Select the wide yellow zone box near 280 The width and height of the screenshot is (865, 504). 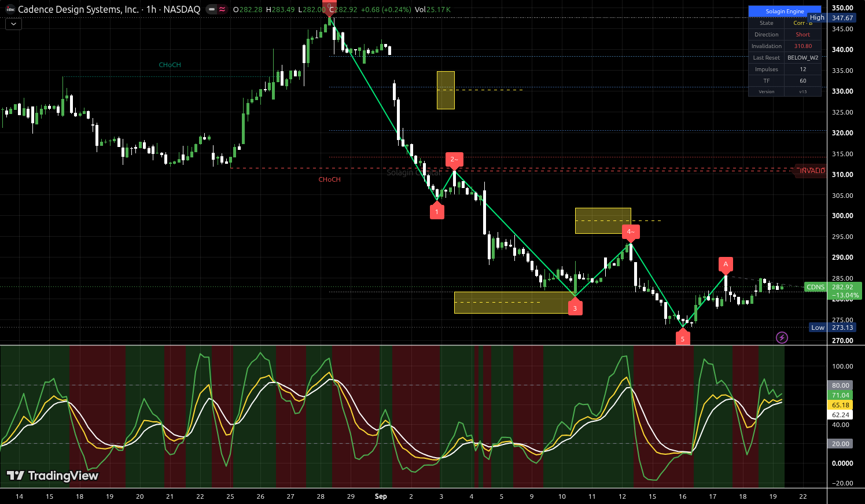[x=515, y=303]
